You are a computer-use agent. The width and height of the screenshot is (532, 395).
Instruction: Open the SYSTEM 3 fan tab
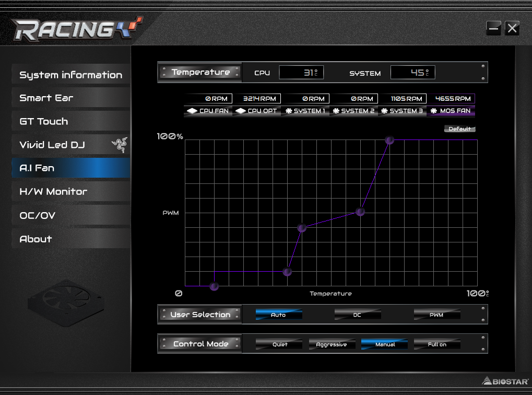[x=402, y=111]
